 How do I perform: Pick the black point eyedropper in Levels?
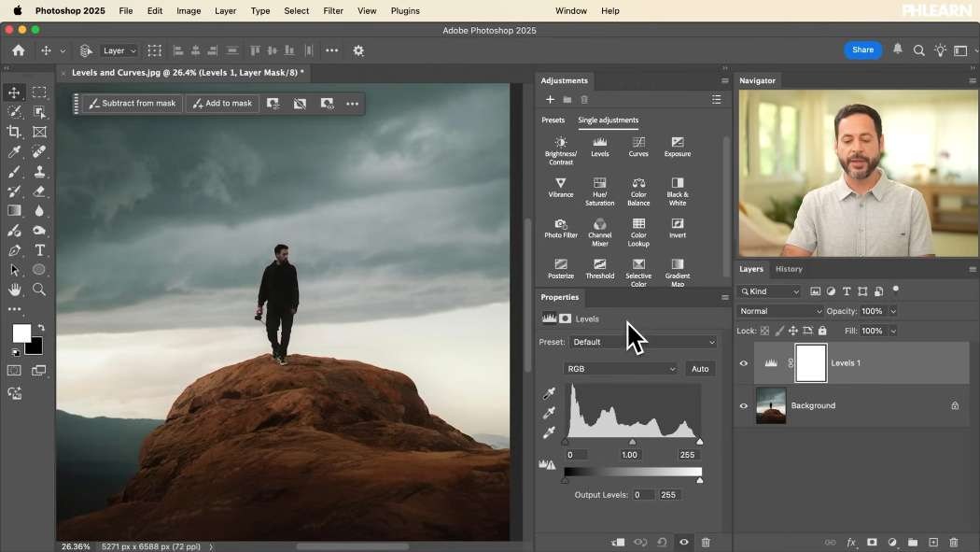point(549,393)
